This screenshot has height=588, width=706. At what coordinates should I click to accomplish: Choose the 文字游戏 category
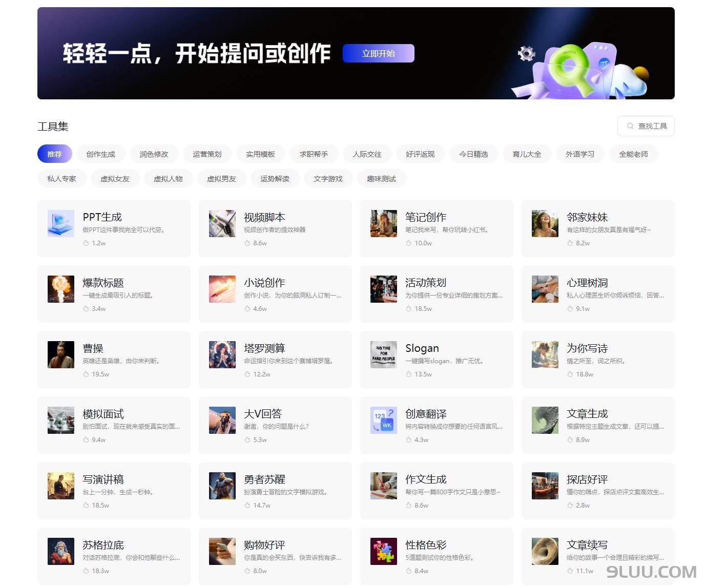[328, 179]
